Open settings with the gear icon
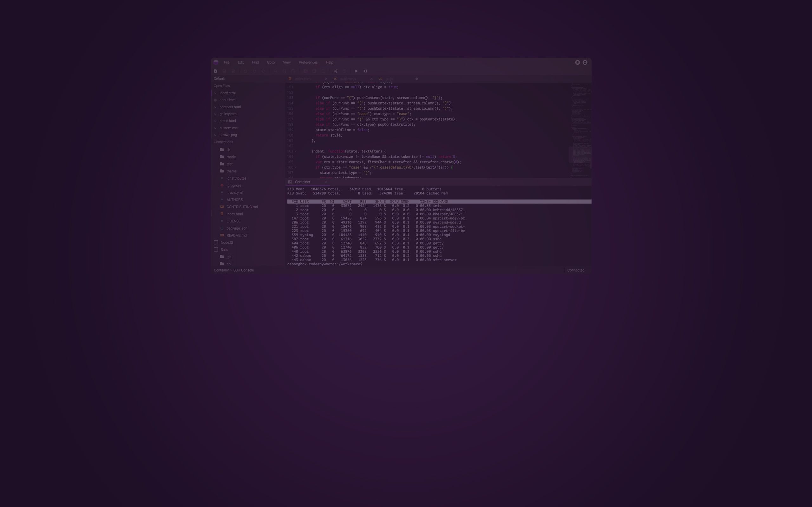The image size is (812, 507). 366,71
